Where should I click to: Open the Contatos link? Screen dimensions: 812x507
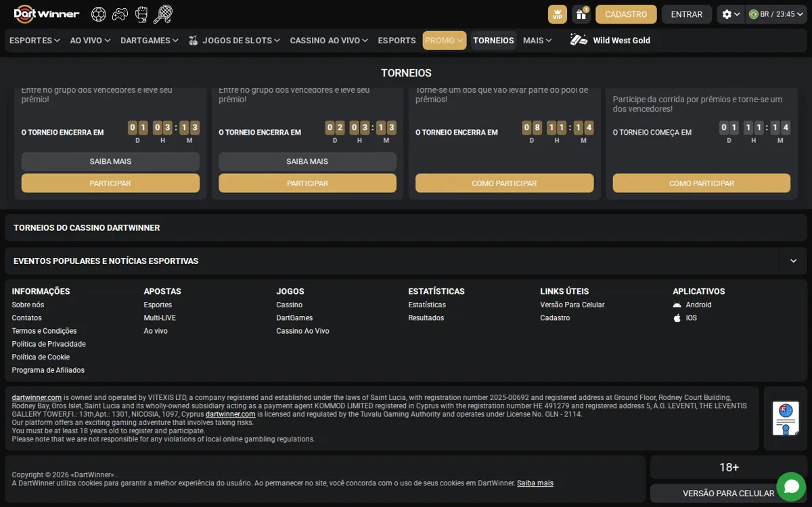tap(26, 317)
